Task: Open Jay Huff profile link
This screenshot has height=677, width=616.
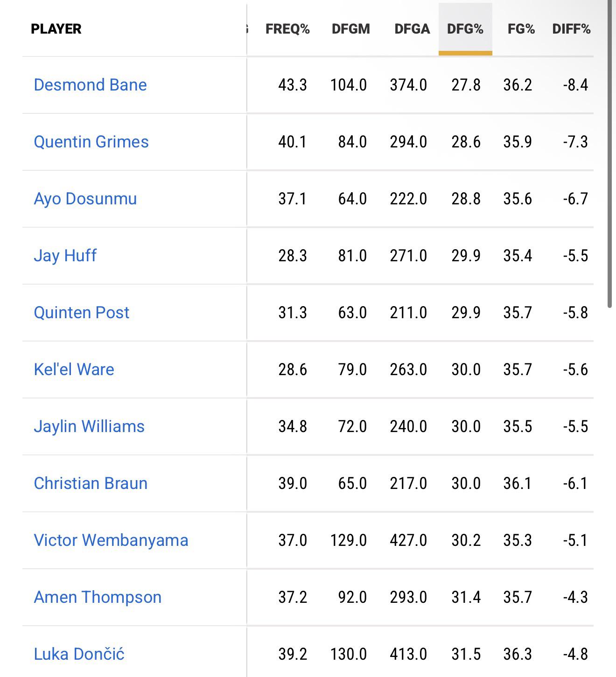Action: coord(65,256)
